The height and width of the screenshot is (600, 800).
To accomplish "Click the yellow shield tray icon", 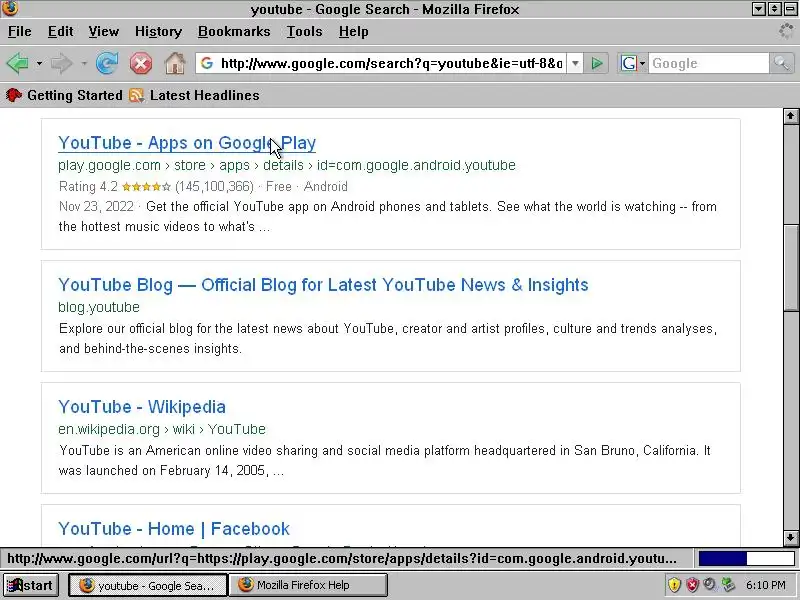I will (674, 585).
